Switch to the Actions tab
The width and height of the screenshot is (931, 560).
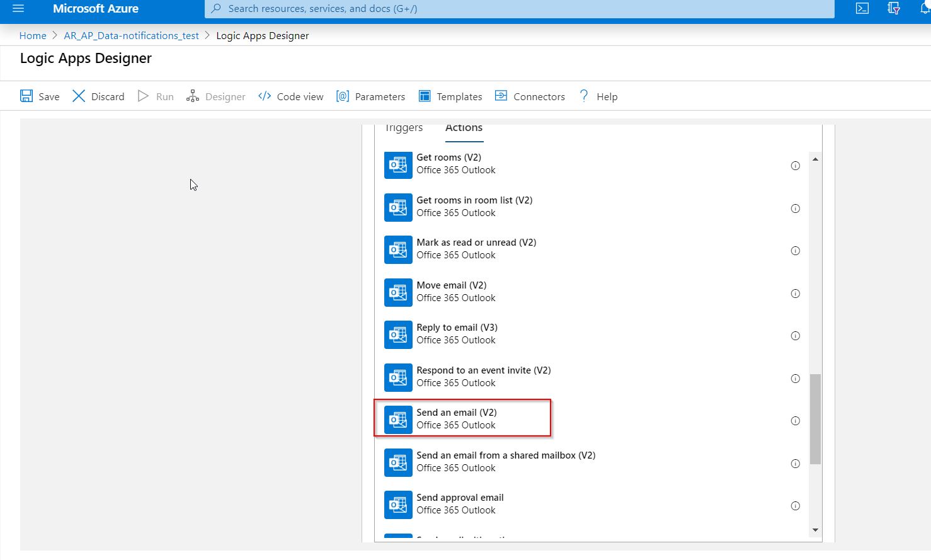tap(464, 127)
